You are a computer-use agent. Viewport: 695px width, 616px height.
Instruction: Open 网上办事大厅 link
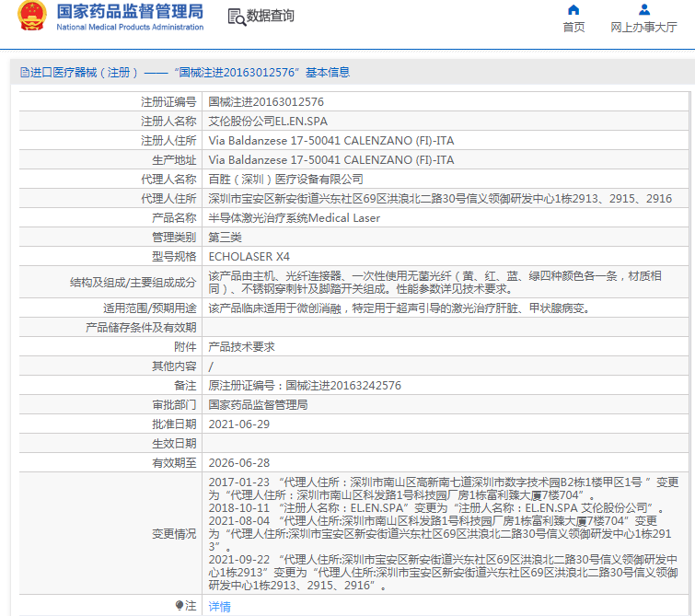[644, 28]
